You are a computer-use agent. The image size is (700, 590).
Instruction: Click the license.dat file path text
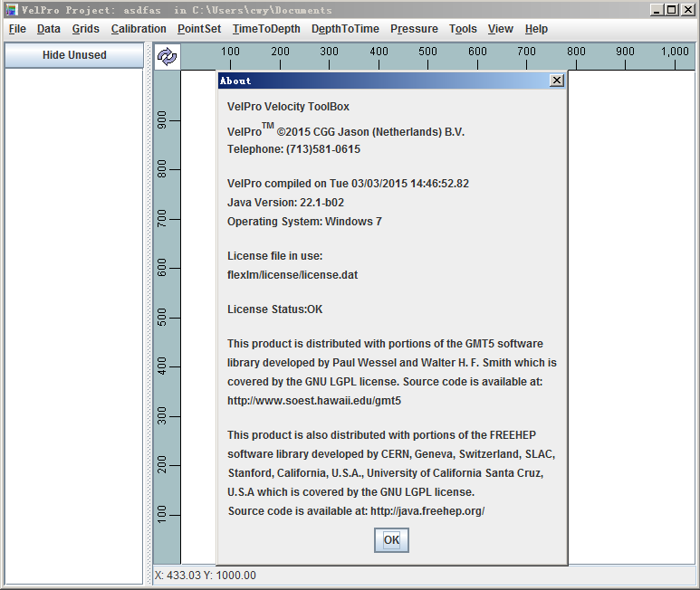pos(292,275)
